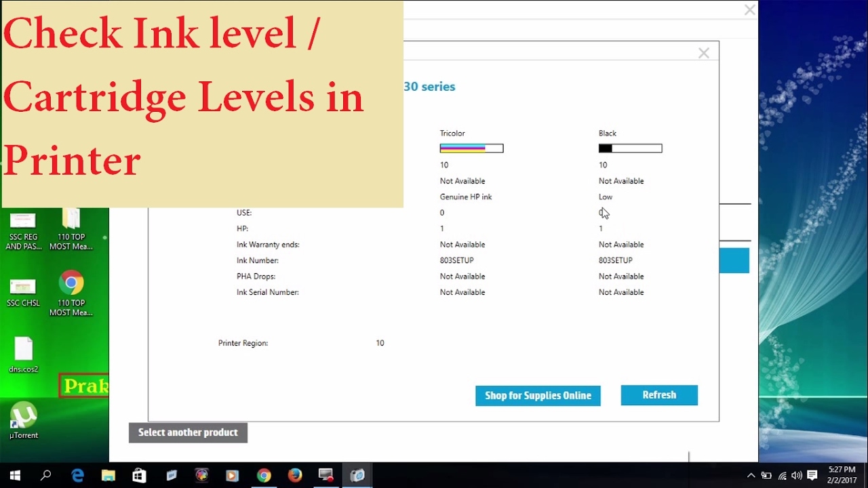Open the 110 TOP MOST Mea Chrome shortcut
This screenshot has height=488, width=868.
(x=71, y=293)
